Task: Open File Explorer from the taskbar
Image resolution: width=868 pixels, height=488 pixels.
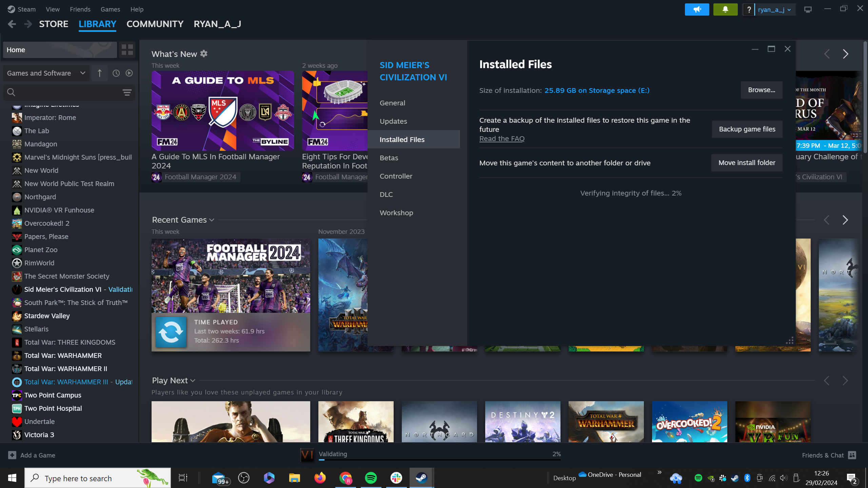Action: 295,478
